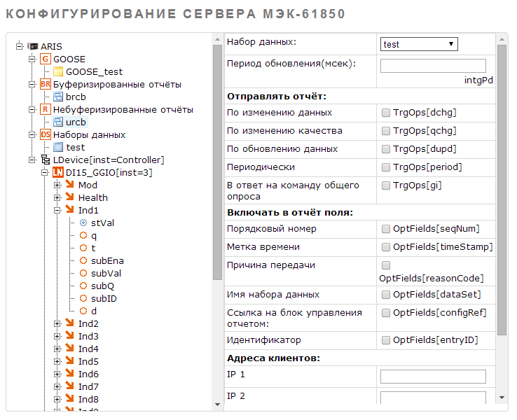517x420 pixels.
Task: Check the OptFields[configRef] checkbox
Action: [x=385, y=313]
